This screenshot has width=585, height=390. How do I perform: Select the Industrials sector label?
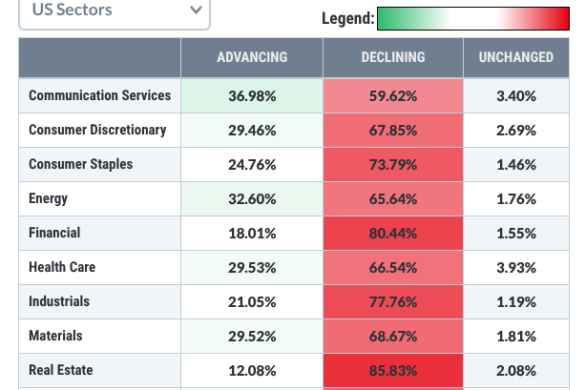59,302
